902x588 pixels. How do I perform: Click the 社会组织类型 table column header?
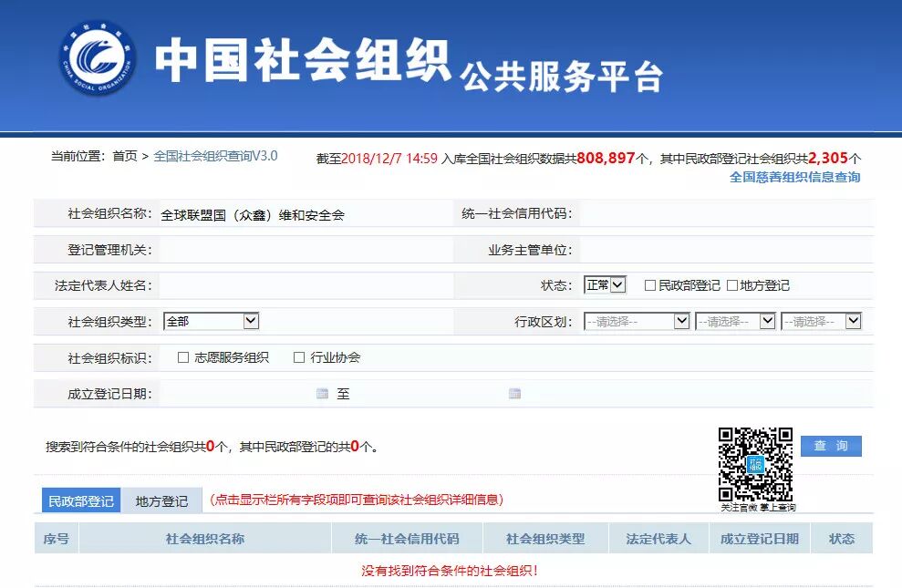(x=545, y=539)
